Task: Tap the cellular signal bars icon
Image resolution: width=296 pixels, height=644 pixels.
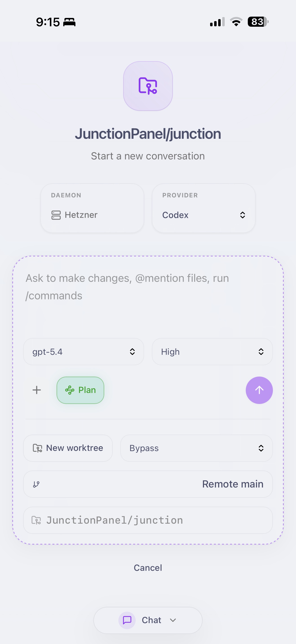Action: tap(217, 22)
